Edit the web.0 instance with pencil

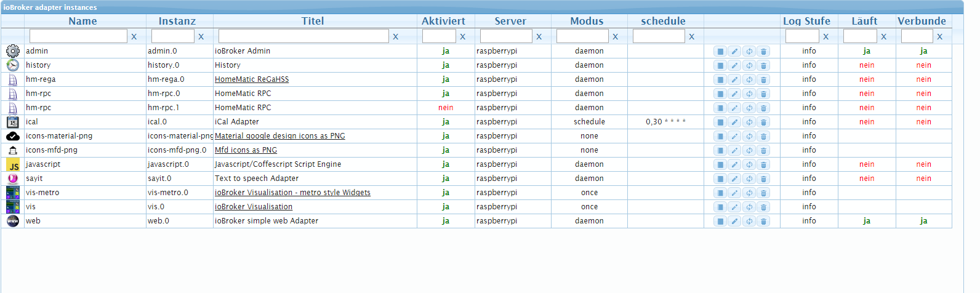(734, 221)
